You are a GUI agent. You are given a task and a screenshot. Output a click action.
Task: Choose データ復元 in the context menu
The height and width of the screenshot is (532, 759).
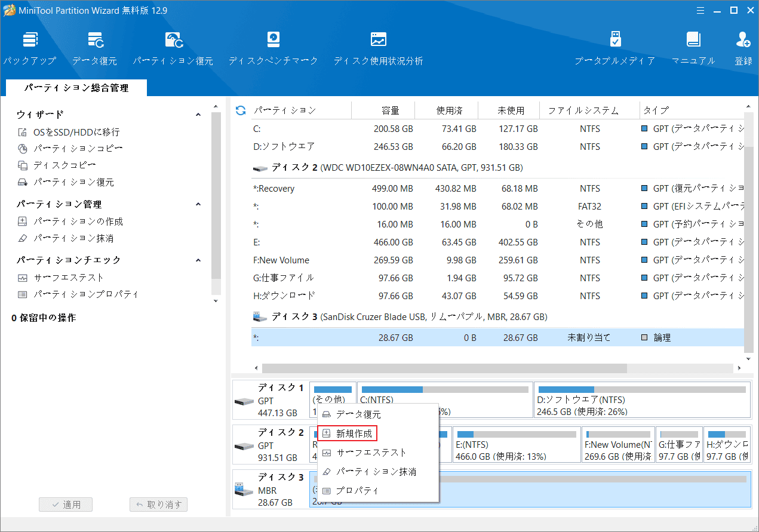(x=378, y=414)
